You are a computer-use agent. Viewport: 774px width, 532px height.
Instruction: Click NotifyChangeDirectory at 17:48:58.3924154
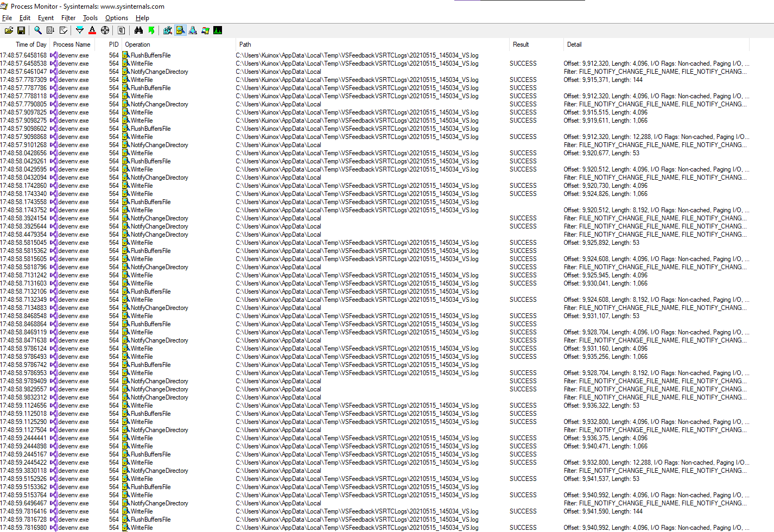coord(159,218)
